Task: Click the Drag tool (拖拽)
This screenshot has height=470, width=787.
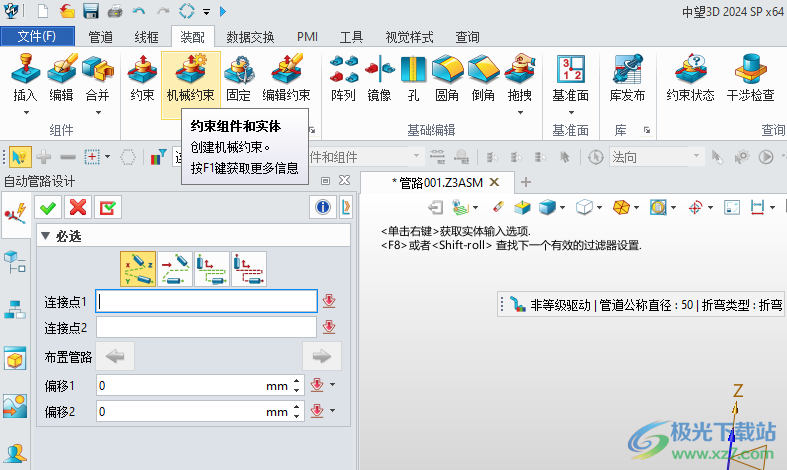Action: [x=519, y=78]
